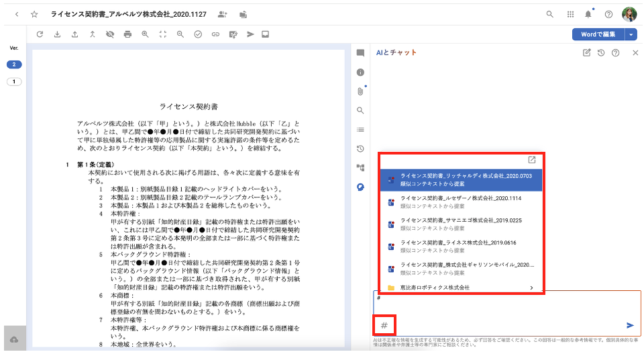Viewport: 644px width, 352px height.
Task: Send the AI chat message
Action: point(630,325)
